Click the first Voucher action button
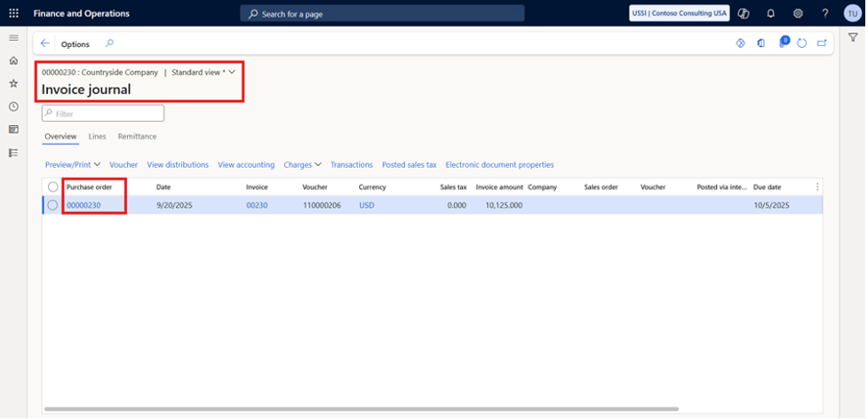The image size is (868, 419). click(x=123, y=165)
